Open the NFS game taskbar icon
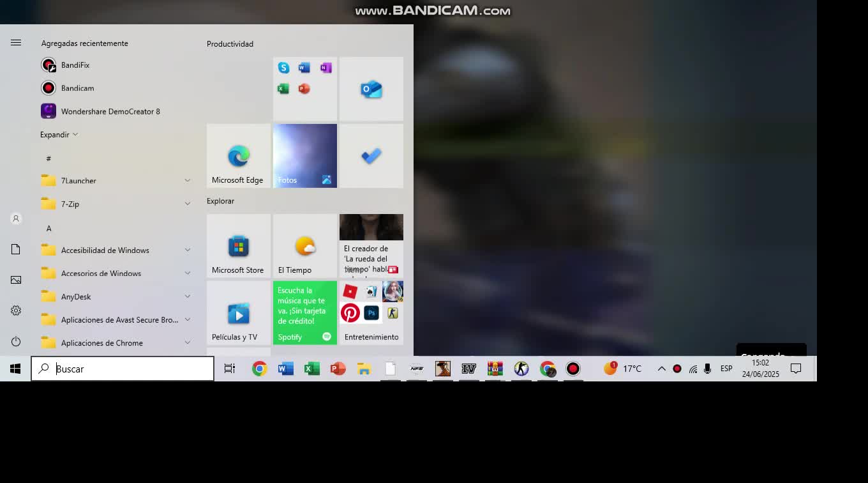The image size is (868, 483). click(417, 369)
